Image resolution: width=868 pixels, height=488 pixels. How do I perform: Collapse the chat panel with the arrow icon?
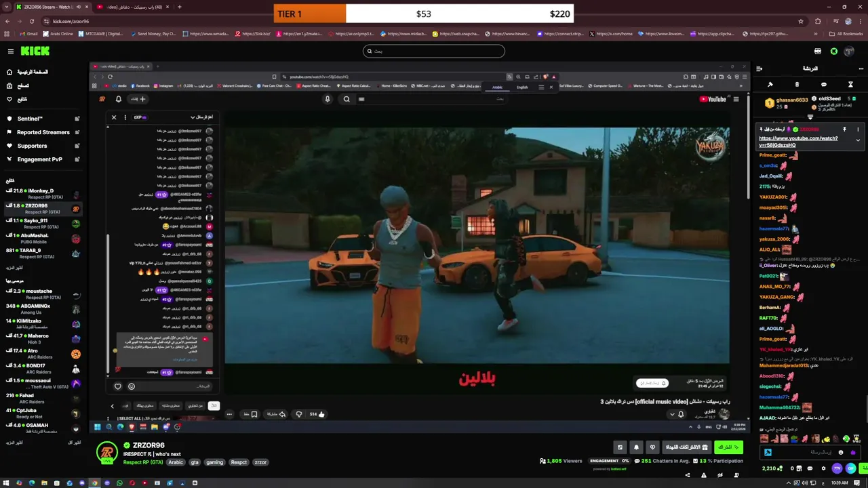[759, 68]
